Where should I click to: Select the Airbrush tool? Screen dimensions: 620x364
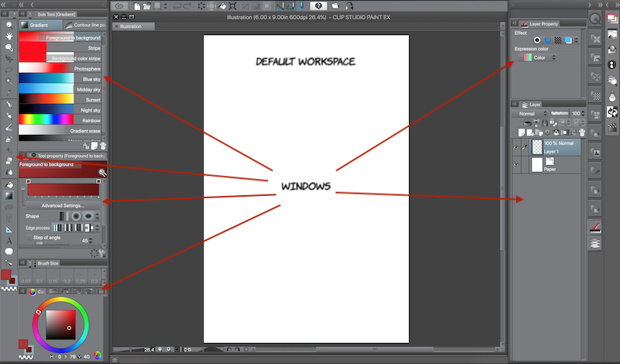tap(9, 139)
